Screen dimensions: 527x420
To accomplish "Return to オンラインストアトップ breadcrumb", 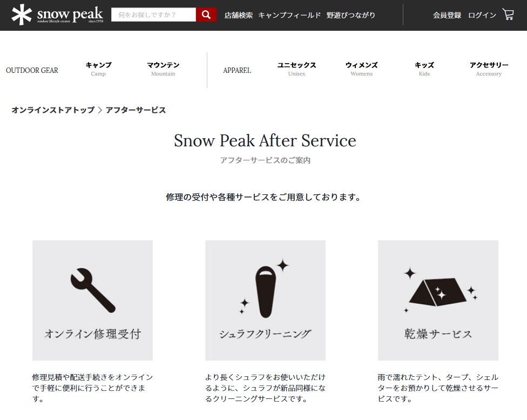I will pyautogui.click(x=53, y=110).
